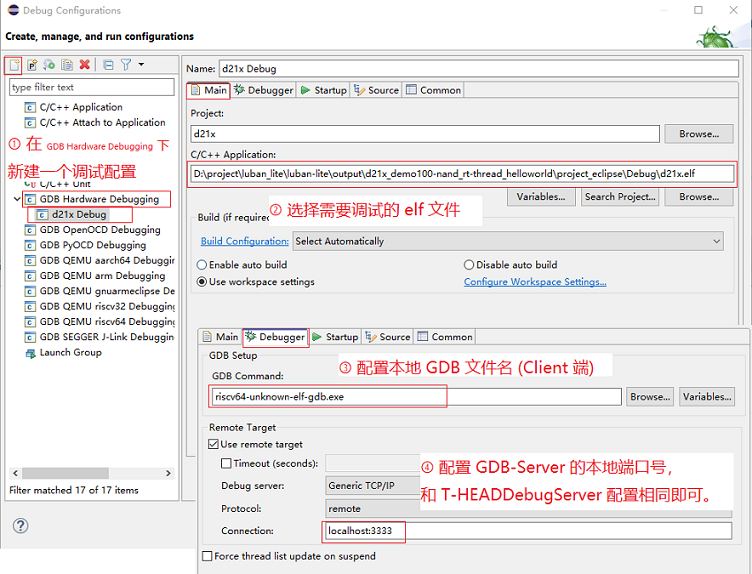Viewport: 752px width, 574px height.
Task: Select the Disable auto build radio button
Action: 469,265
